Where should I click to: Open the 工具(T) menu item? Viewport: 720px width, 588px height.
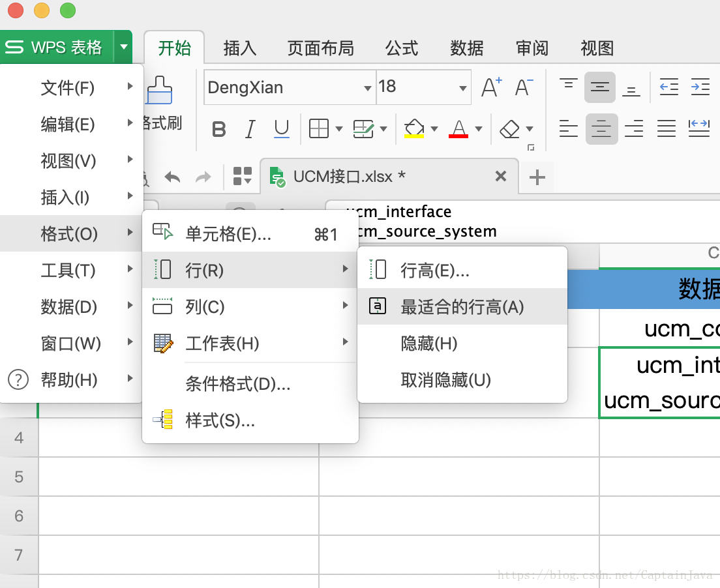[72, 270]
